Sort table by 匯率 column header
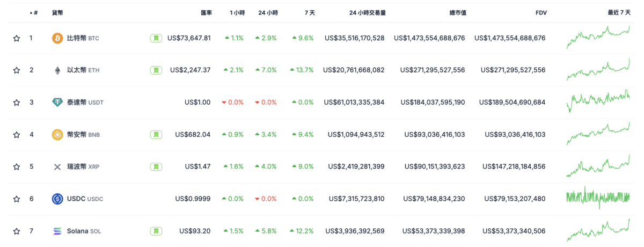The width and height of the screenshot is (644, 247). pyautogui.click(x=206, y=12)
